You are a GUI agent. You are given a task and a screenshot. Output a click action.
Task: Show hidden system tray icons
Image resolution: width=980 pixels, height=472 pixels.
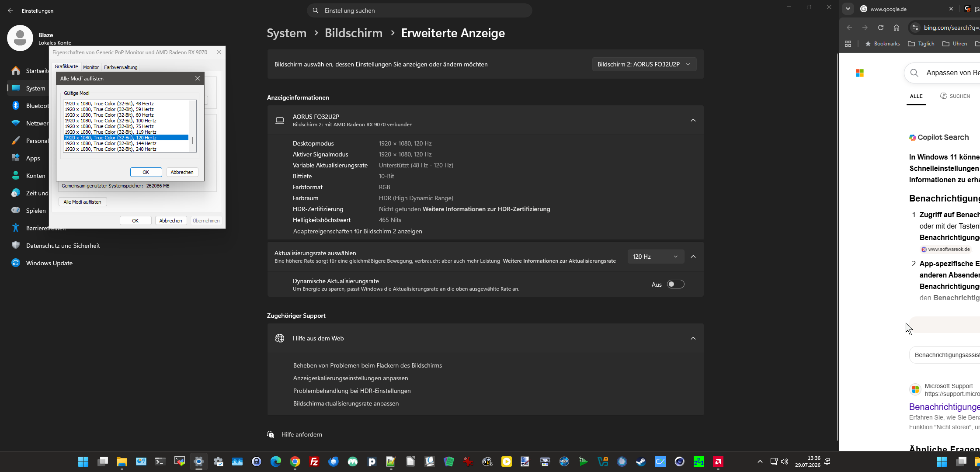[760, 462]
